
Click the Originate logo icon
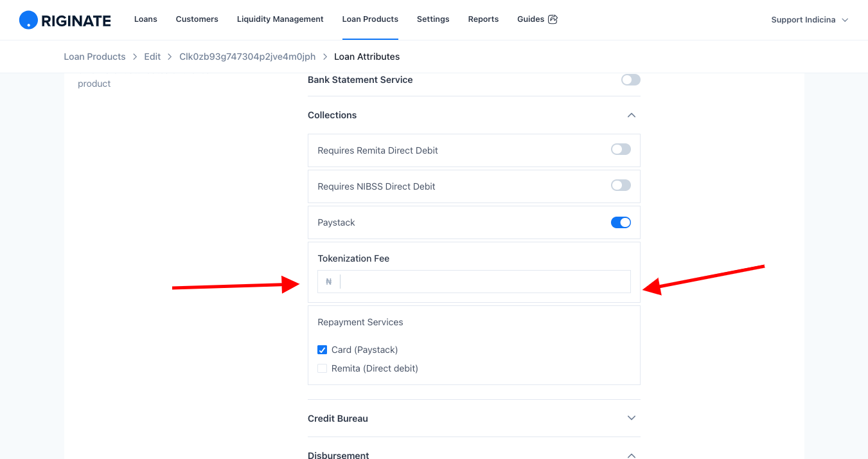[28, 20]
